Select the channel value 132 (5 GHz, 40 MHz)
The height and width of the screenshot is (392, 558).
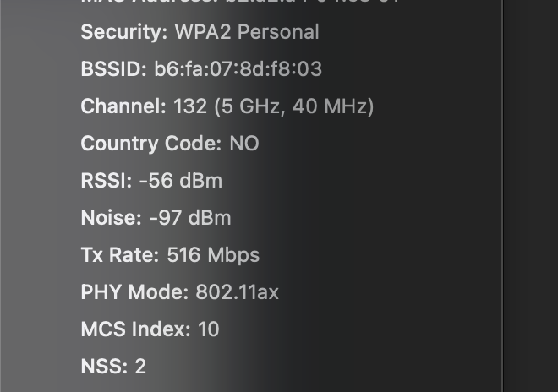273,106
